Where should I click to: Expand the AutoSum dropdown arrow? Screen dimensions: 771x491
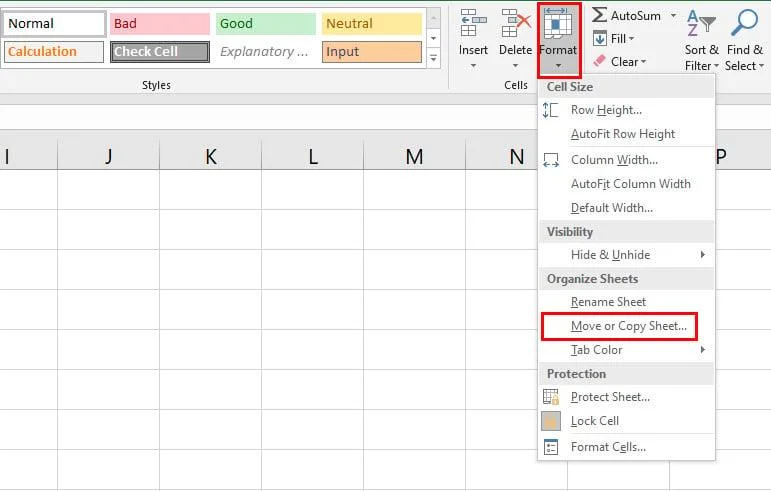pyautogui.click(x=673, y=16)
